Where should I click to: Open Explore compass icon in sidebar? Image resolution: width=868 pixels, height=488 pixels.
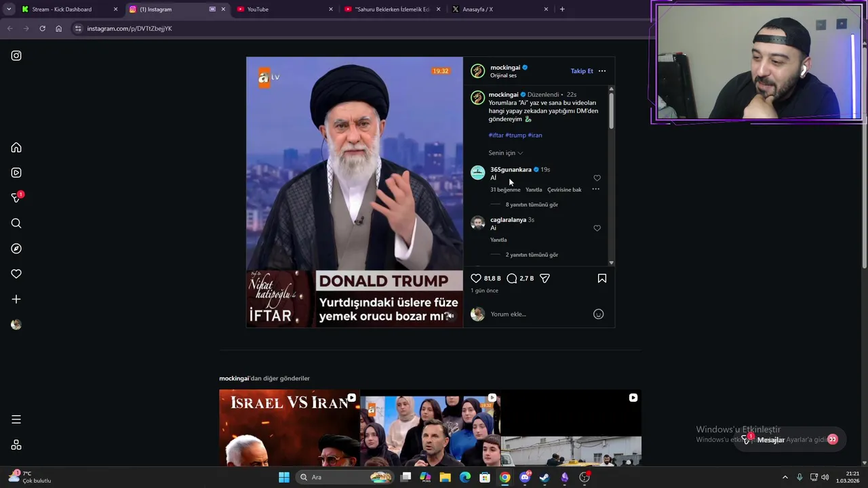[x=16, y=249]
